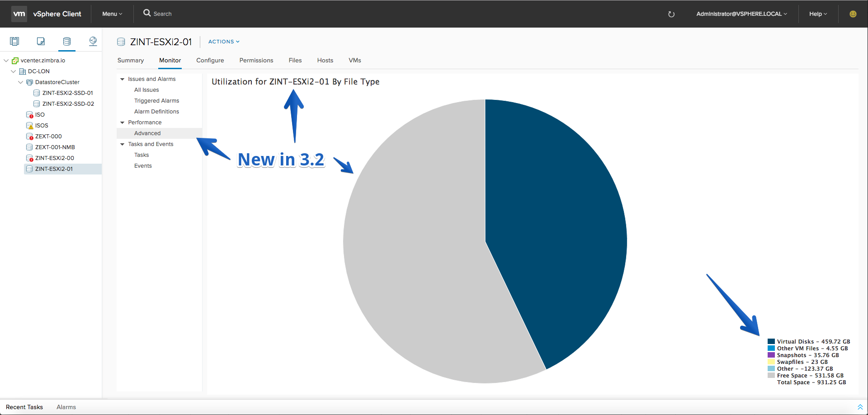Click the Snapshots legend color swatch
Image resolution: width=868 pixels, height=415 pixels.
[x=771, y=355]
